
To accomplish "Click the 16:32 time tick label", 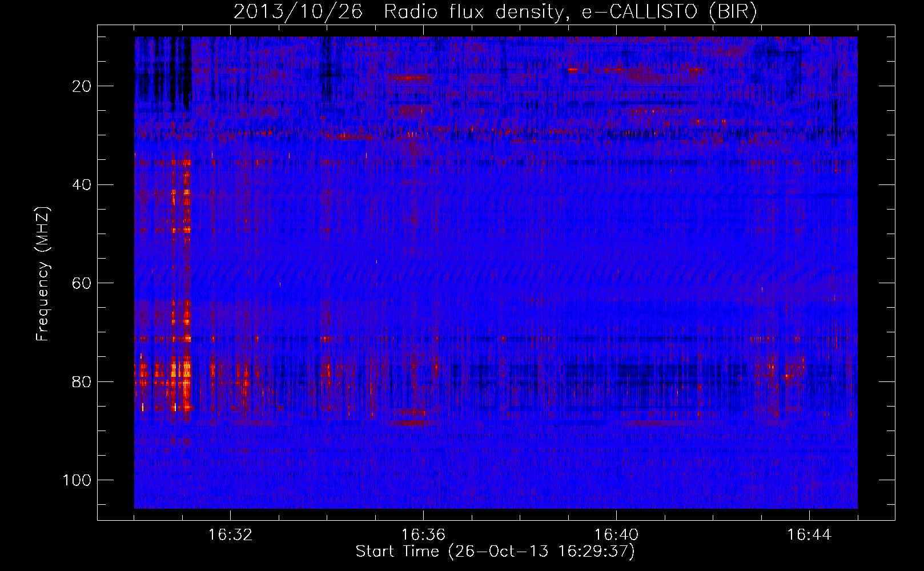I will click(x=230, y=535).
